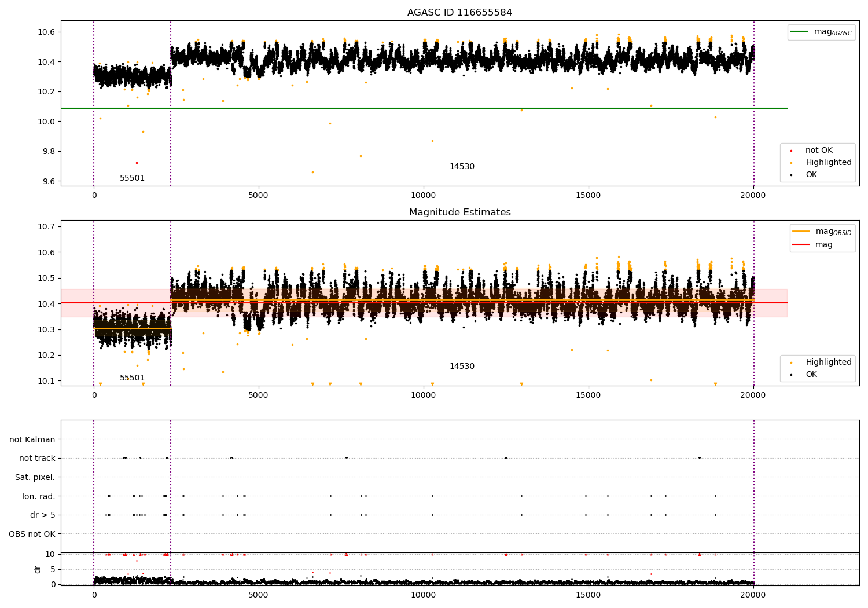Screen dimensions: 868x608
Task: Select 'Highlighted' legend entry in top plot
Action: (x=828, y=163)
